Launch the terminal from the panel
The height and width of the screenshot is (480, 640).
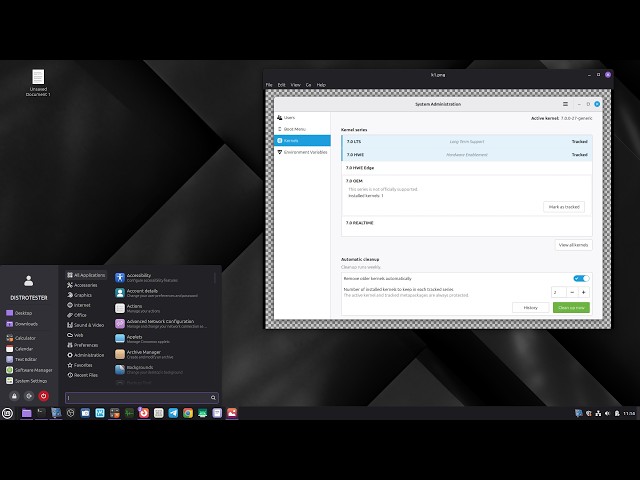pyautogui.click(x=41, y=413)
